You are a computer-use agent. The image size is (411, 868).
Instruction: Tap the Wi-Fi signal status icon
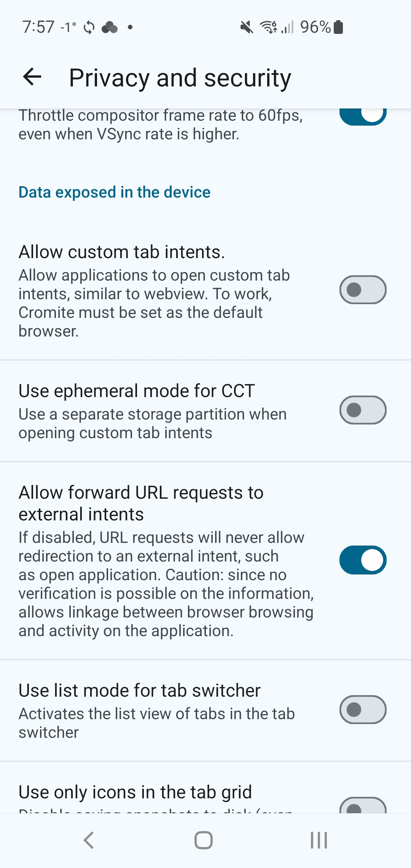(269, 27)
